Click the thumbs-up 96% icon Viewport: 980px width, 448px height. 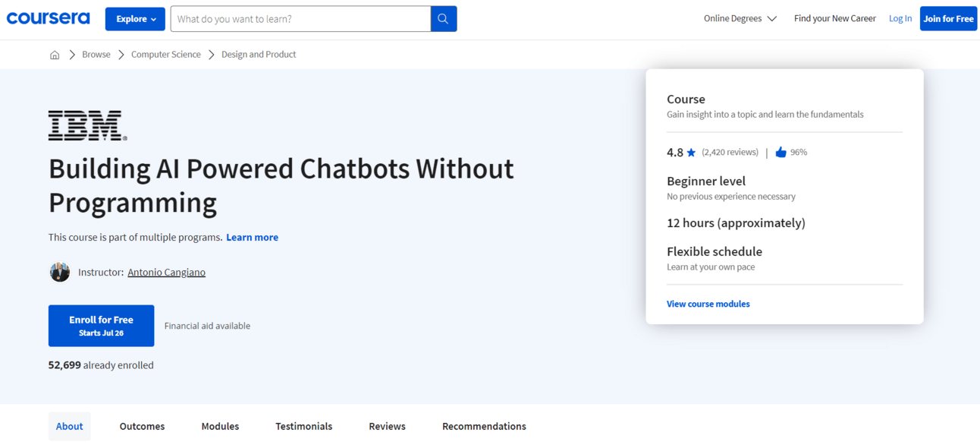pyautogui.click(x=781, y=153)
